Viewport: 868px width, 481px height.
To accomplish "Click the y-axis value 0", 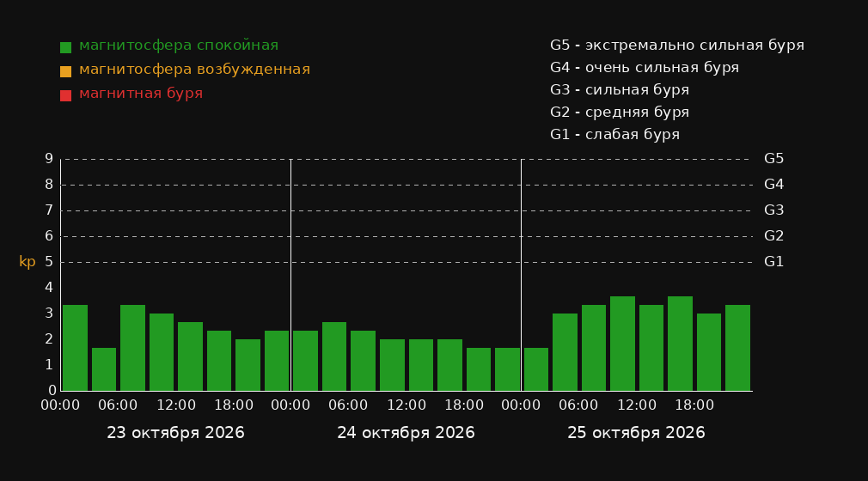I will 52,390.
